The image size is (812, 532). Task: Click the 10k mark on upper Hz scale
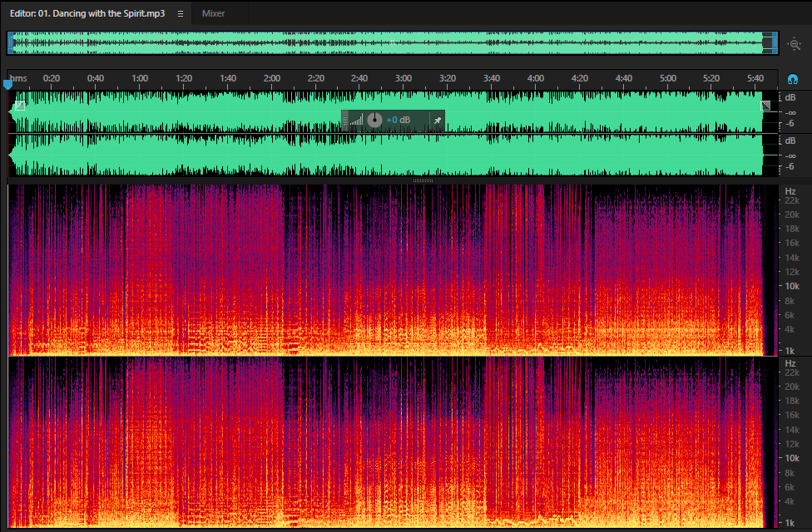point(792,286)
